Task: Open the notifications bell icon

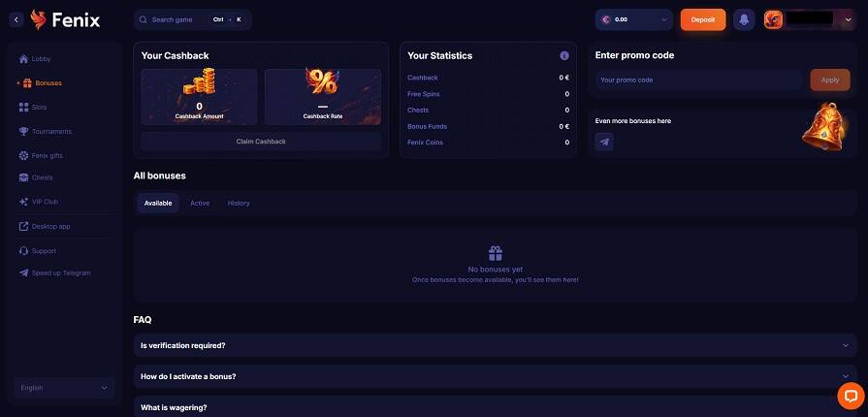Action: (x=744, y=19)
